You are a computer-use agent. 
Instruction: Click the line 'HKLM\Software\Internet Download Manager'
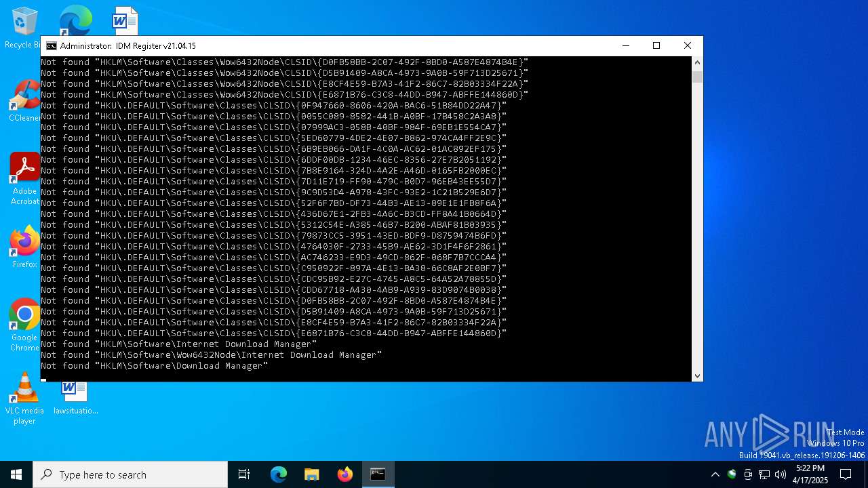[x=178, y=344]
